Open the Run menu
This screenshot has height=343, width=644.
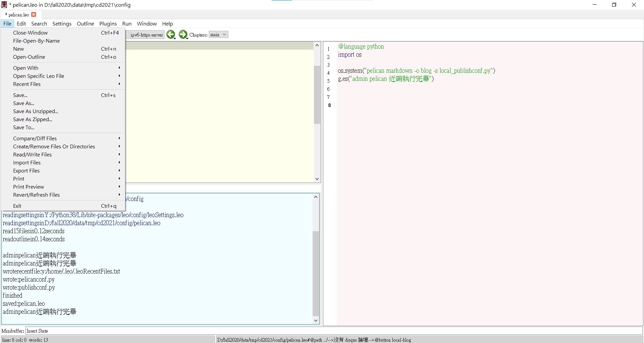127,23
